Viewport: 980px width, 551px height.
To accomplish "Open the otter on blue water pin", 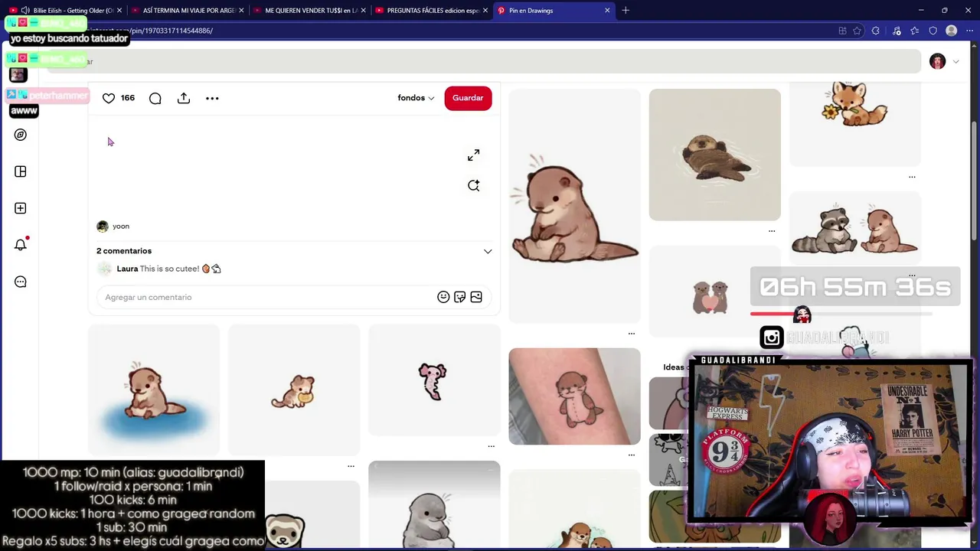I will coord(154,390).
